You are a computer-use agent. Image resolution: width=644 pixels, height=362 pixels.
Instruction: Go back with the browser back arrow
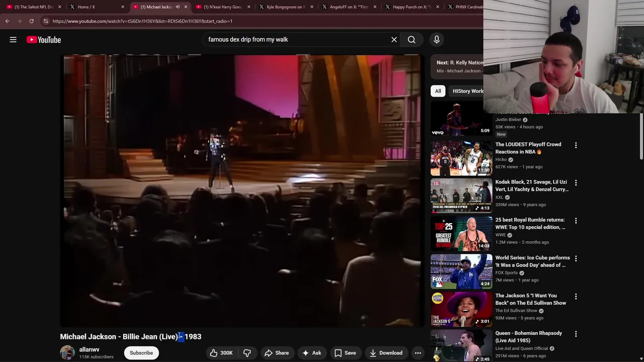click(8, 21)
